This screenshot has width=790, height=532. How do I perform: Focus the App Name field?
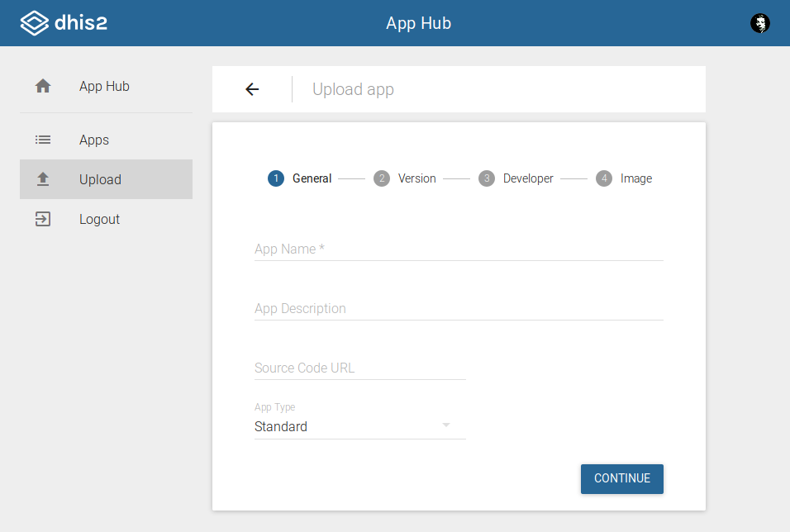point(459,249)
